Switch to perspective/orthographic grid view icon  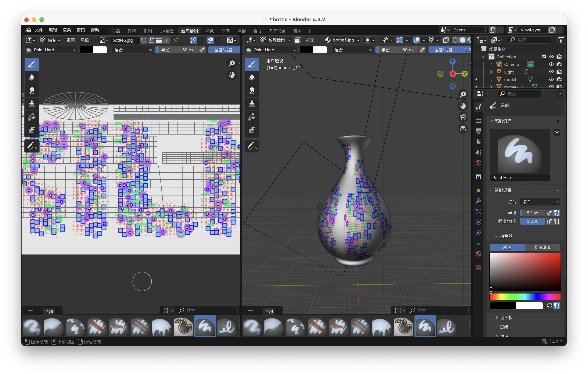click(463, 129)
